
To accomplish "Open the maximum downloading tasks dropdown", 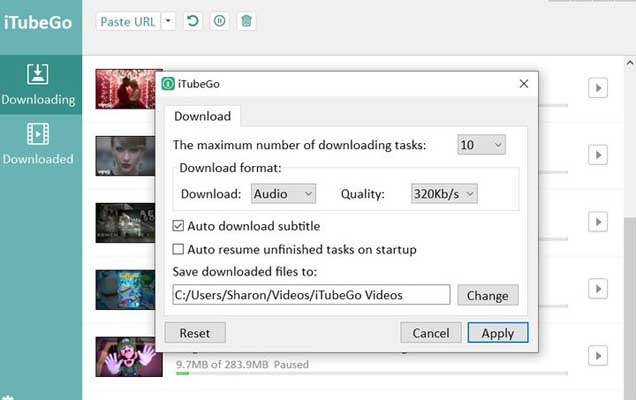I will pos(481,145).
